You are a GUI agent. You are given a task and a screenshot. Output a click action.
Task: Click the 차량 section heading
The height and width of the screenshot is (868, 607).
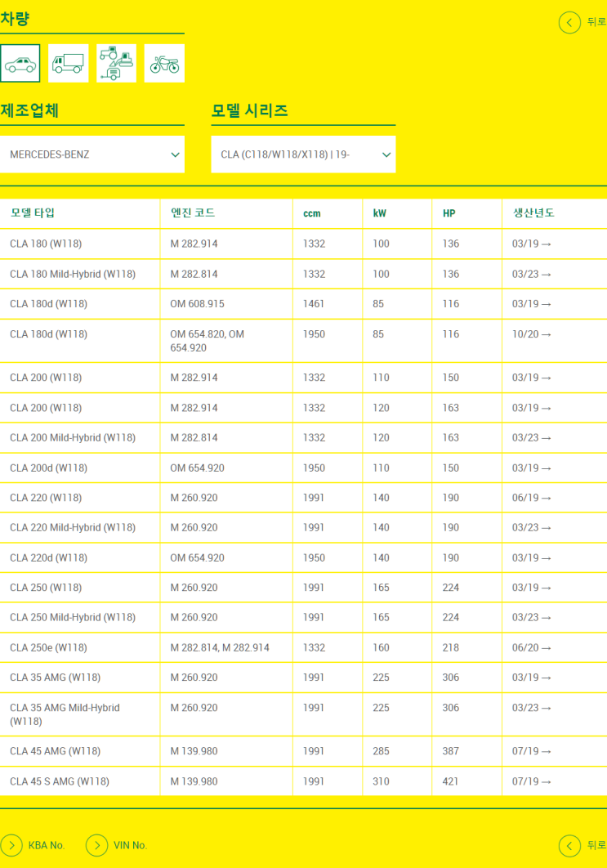pyautogui.click(x=15, y=20)
